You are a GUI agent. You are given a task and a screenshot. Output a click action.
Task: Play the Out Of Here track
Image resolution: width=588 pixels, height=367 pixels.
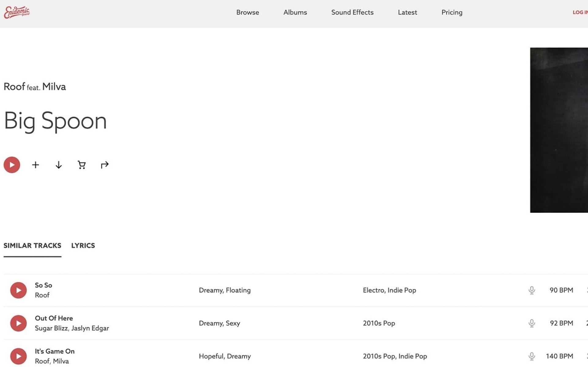(18, 323)
